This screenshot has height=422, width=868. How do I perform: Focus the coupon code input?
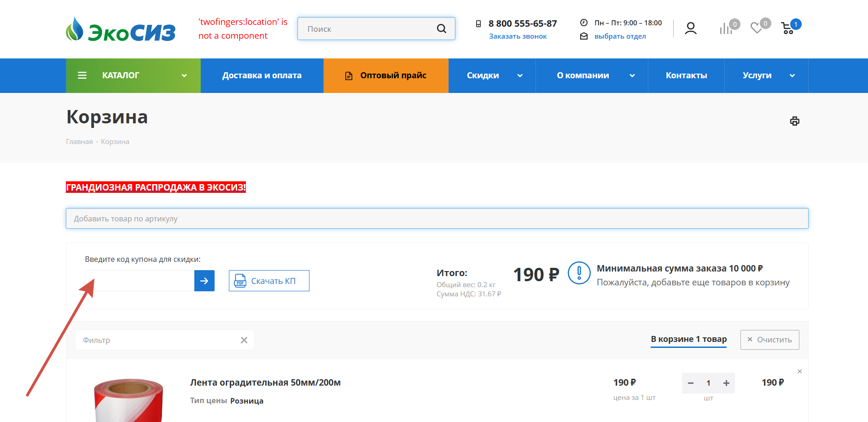pyautogui.click(x=140, y=281)
